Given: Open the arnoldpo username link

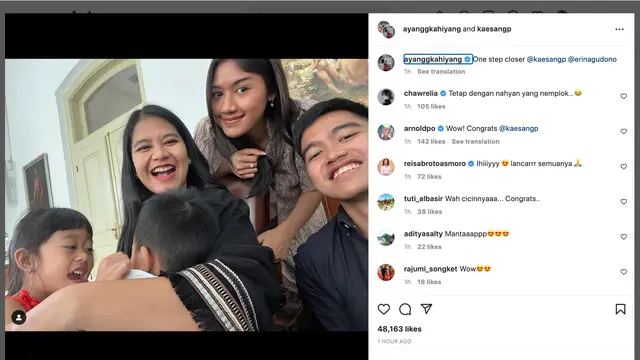Looking at the screenshot, I should tap(419, 129).
